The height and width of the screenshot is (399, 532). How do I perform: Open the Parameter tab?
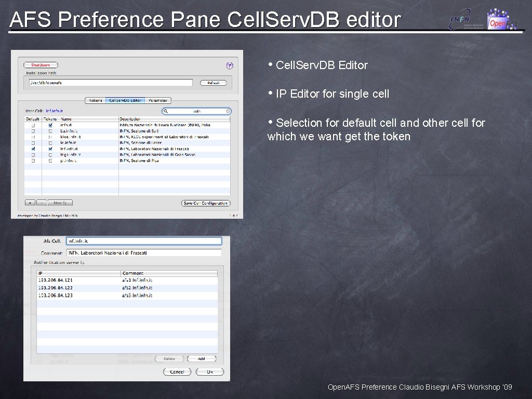(158, 100)
